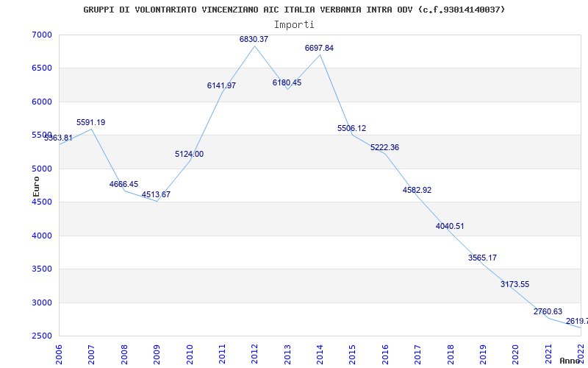The width and height of the screenshot is (588, 368).
Task: Click the 4000 y-axis tick label
Action: click(40, 236)
